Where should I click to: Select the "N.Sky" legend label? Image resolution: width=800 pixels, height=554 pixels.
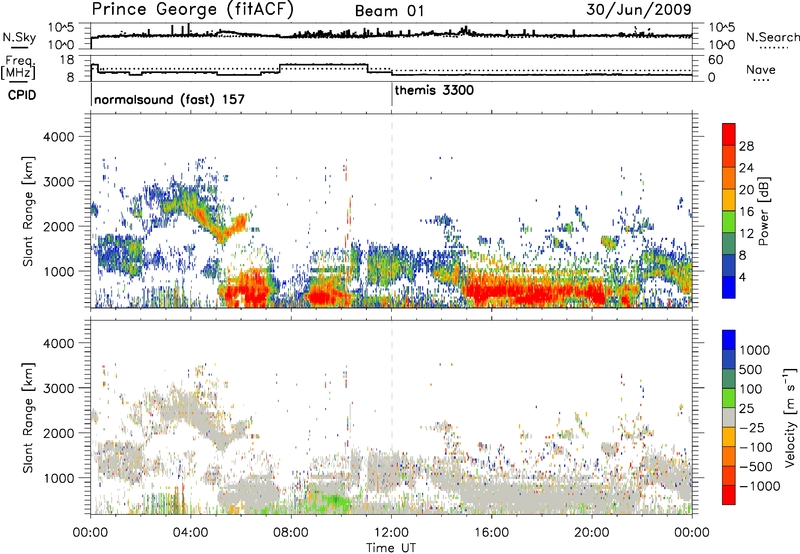19,37
